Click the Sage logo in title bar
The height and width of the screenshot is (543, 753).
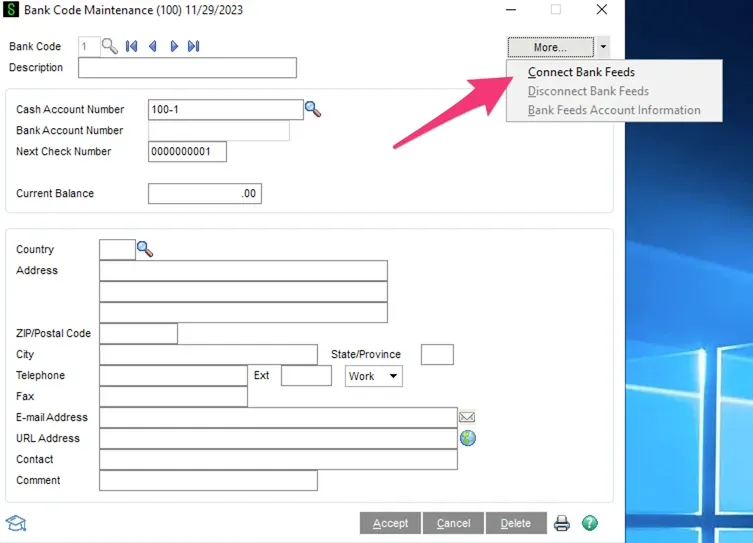pos(11,10)
